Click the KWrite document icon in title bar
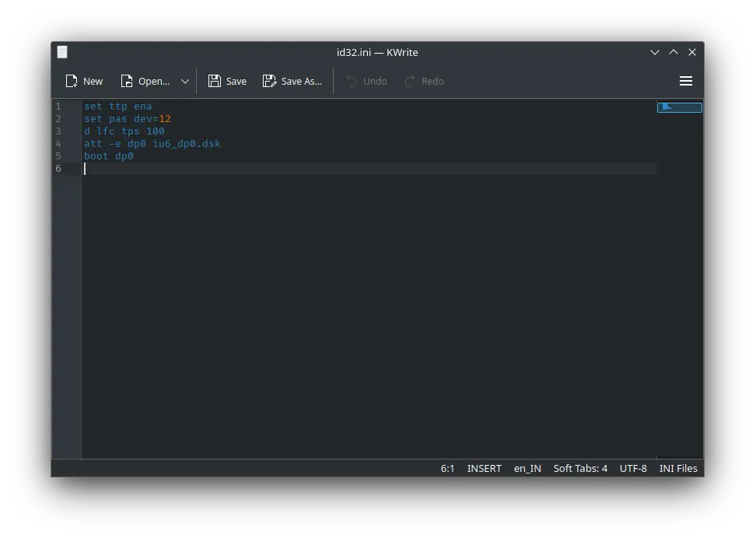This screenshot has height=538, width=756. tap(62, 52)
